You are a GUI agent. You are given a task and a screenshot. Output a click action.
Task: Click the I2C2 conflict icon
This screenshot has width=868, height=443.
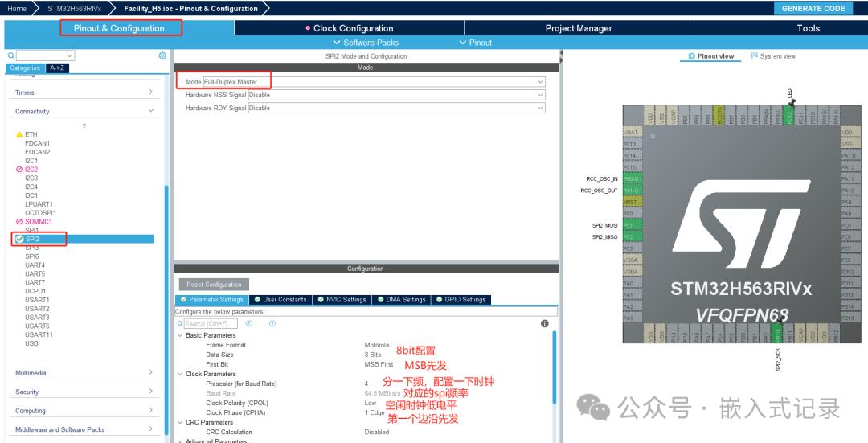tap(19, 170)
